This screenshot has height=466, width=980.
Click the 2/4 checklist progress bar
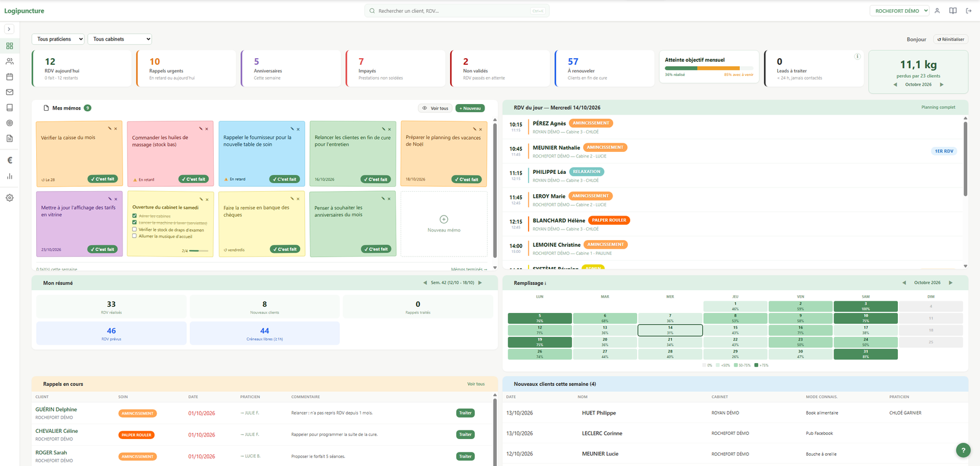click(198, 250)
